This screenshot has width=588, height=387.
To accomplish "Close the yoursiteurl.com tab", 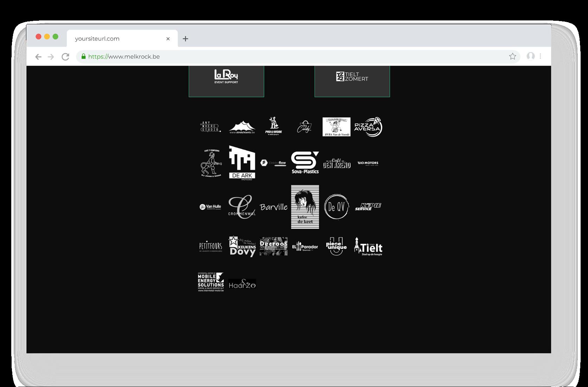I will coord(168,39).
